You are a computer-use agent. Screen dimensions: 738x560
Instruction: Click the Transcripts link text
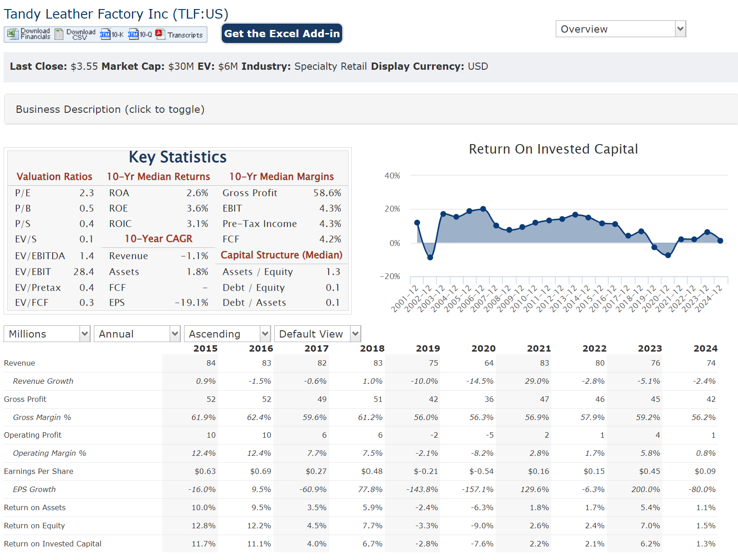[x=185, y=35]
